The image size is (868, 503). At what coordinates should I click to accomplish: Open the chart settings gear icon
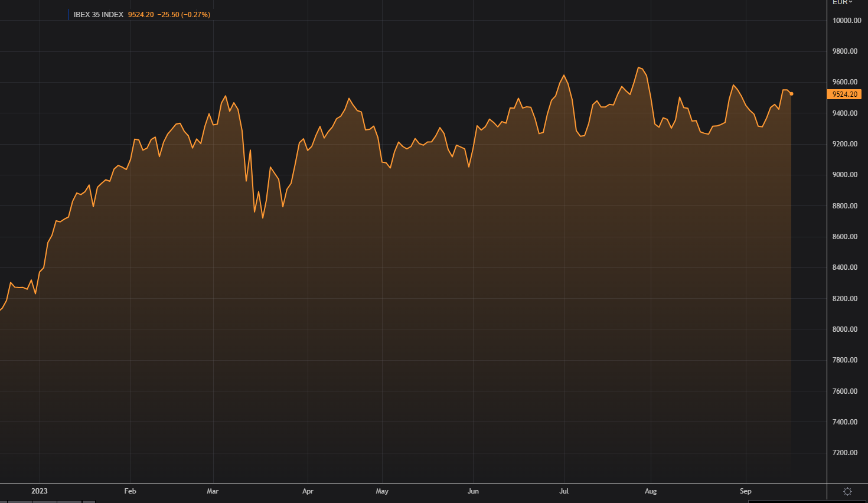[x=847, y=492]
